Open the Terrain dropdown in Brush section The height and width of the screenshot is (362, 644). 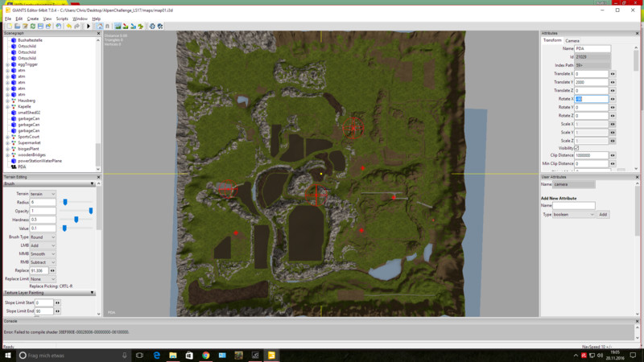(43, 194)
